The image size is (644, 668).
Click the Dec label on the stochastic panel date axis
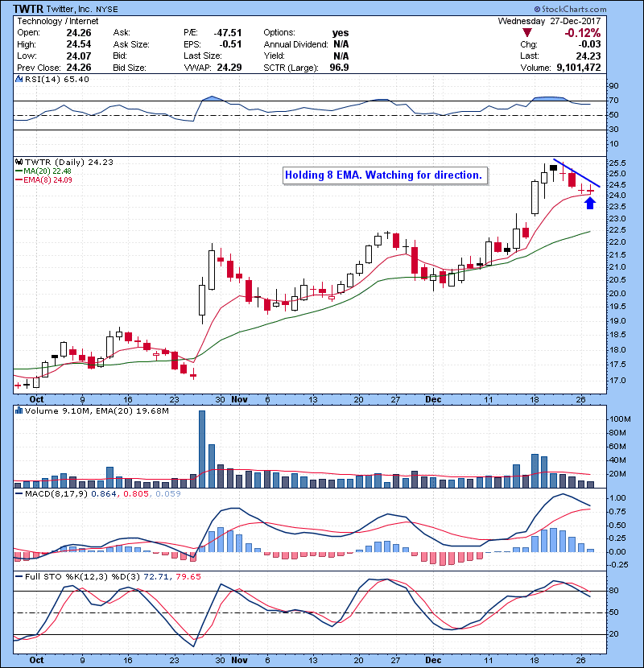point(433,660)
